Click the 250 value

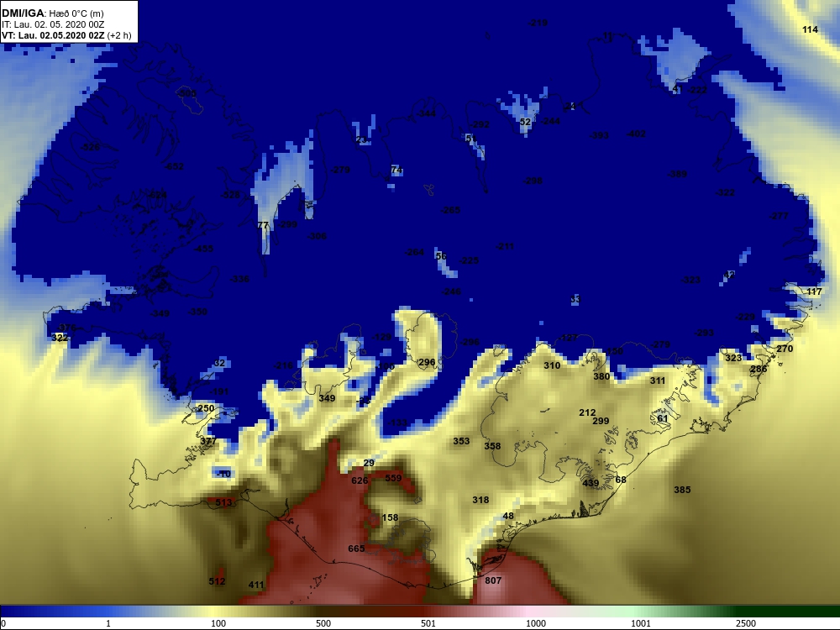point(206,408)
